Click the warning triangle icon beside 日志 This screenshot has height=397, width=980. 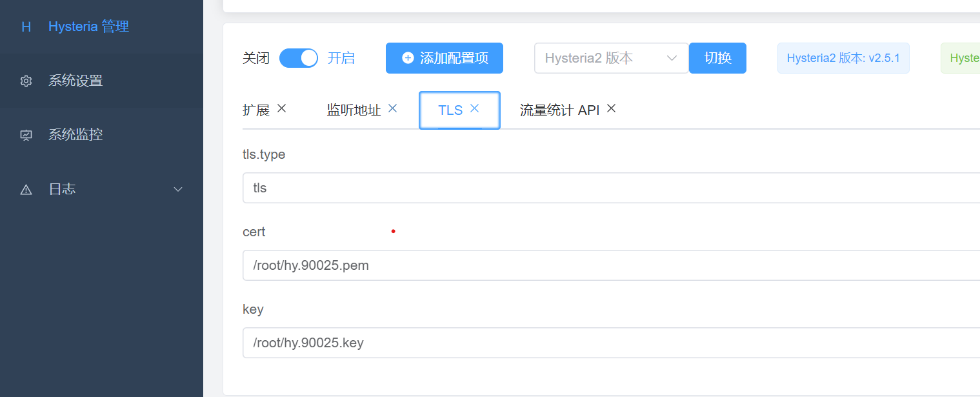point(26,190)
